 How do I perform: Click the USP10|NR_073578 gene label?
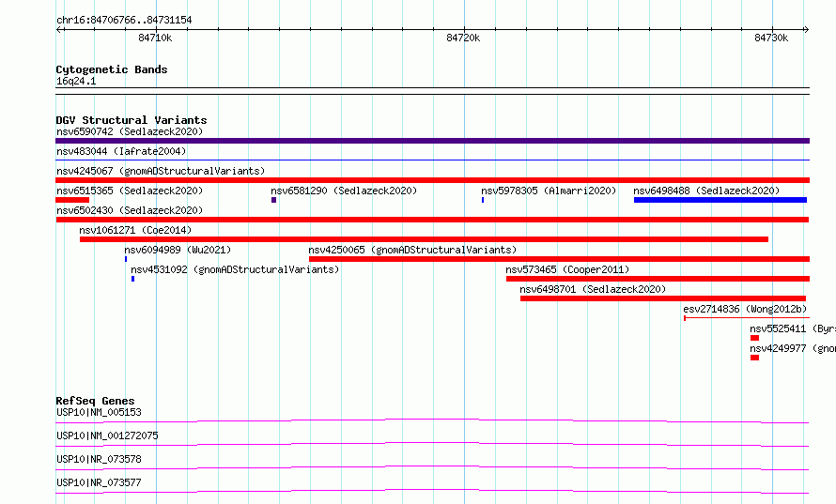tap(99, 459)
